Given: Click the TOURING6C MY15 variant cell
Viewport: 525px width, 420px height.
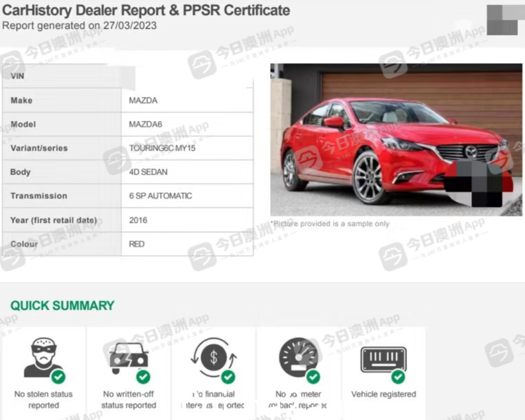Looking at the screenshot, I should point(187,148).
